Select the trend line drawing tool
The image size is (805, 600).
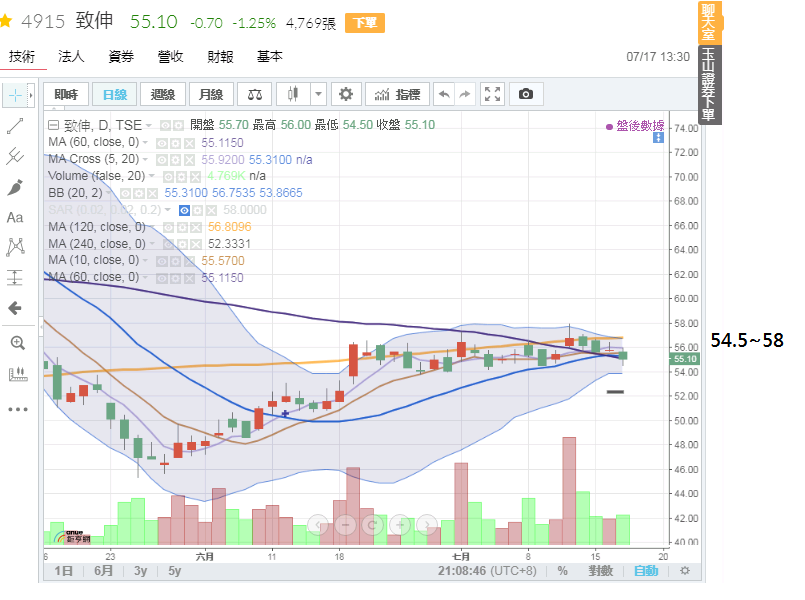[15, 126]
